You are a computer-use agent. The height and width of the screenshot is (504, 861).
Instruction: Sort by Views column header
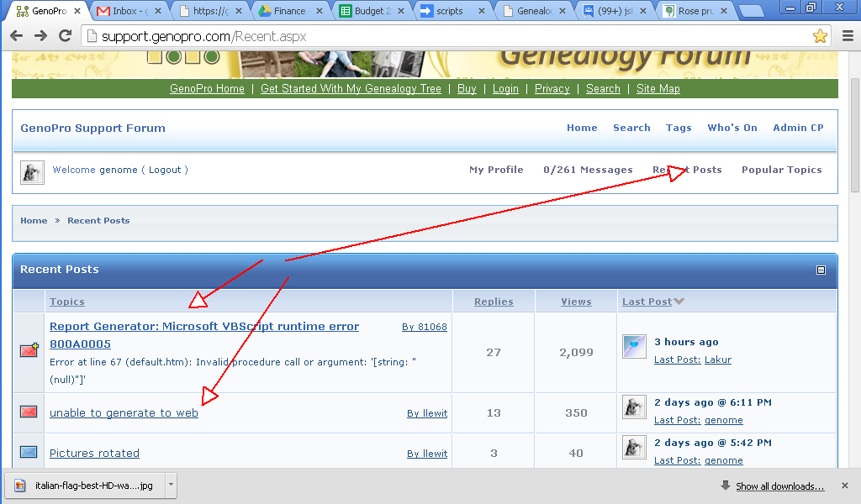coord(576,301)
